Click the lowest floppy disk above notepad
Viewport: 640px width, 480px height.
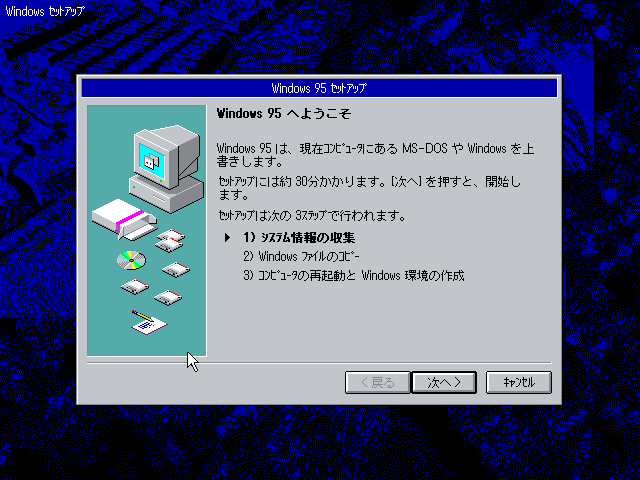(x=168, y=297)
